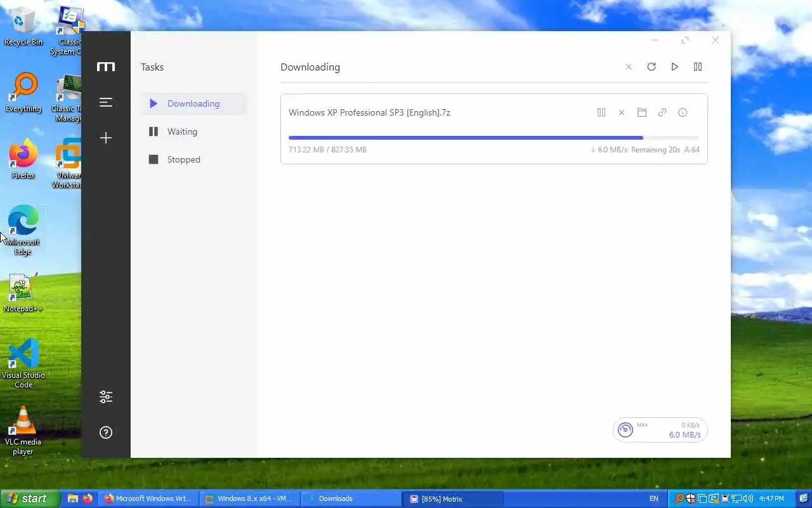Switch to the Stopped tab
Viewport: 812px width, 508px height.
point(193,159)
